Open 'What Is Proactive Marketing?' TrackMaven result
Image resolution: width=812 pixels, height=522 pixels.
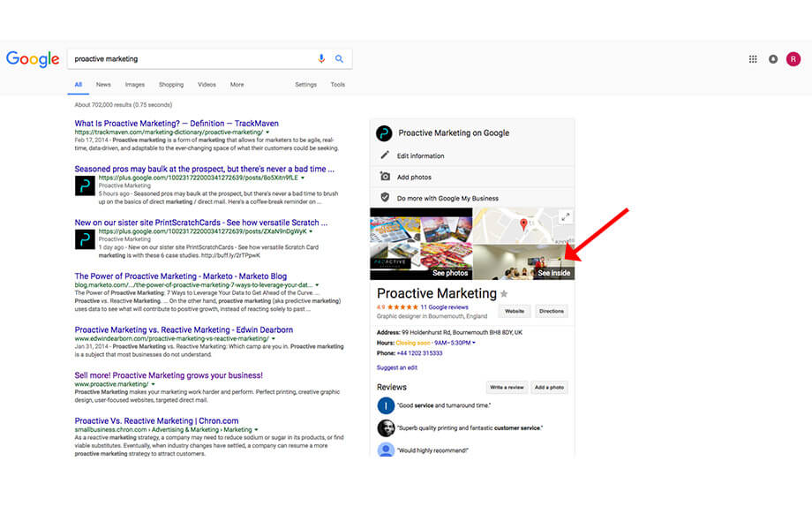coord(177,124)
